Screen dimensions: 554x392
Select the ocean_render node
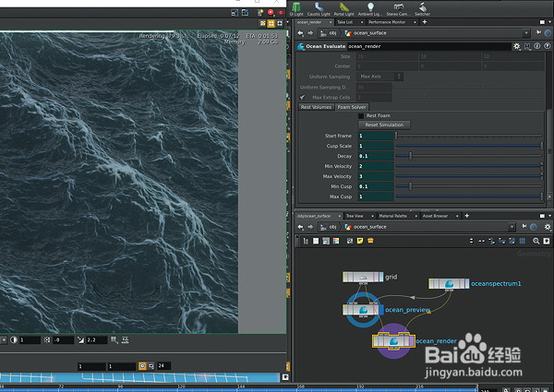(x=392, y=341)
